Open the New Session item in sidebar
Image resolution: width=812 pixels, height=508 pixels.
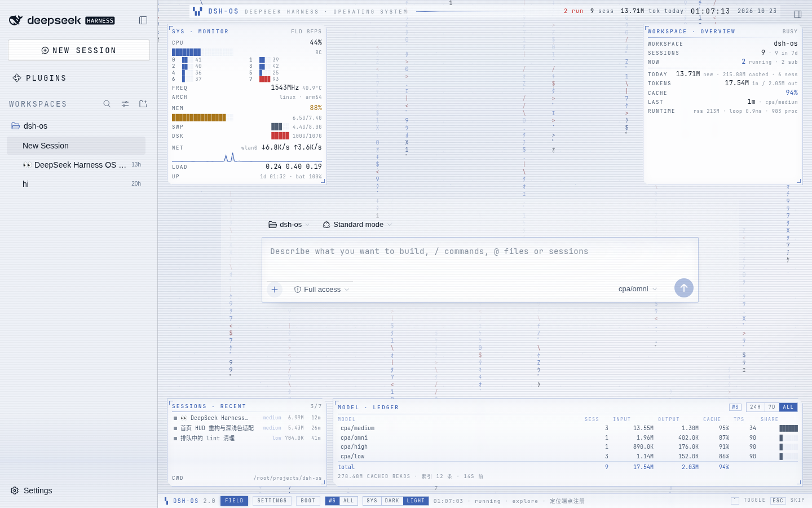pos(76,146)
